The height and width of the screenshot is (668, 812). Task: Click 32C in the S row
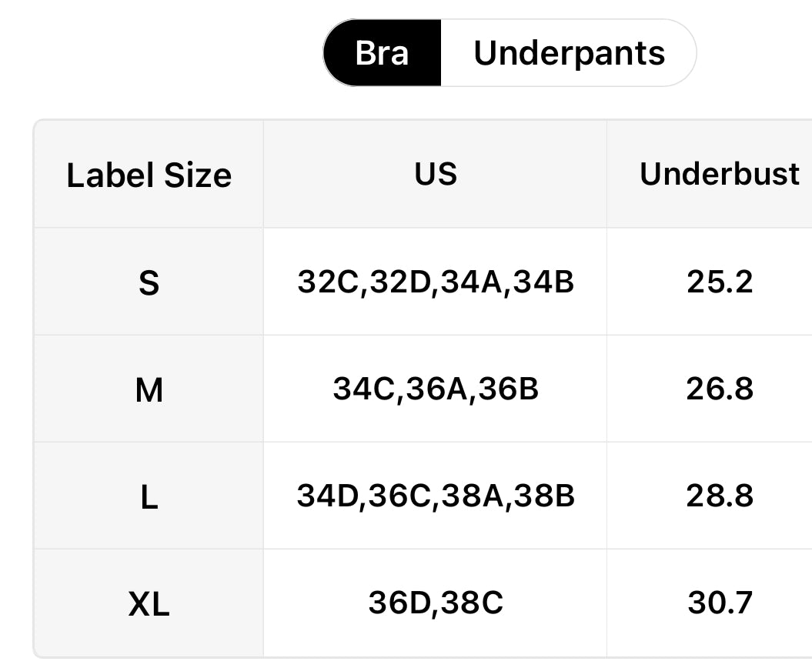point(329,282)
